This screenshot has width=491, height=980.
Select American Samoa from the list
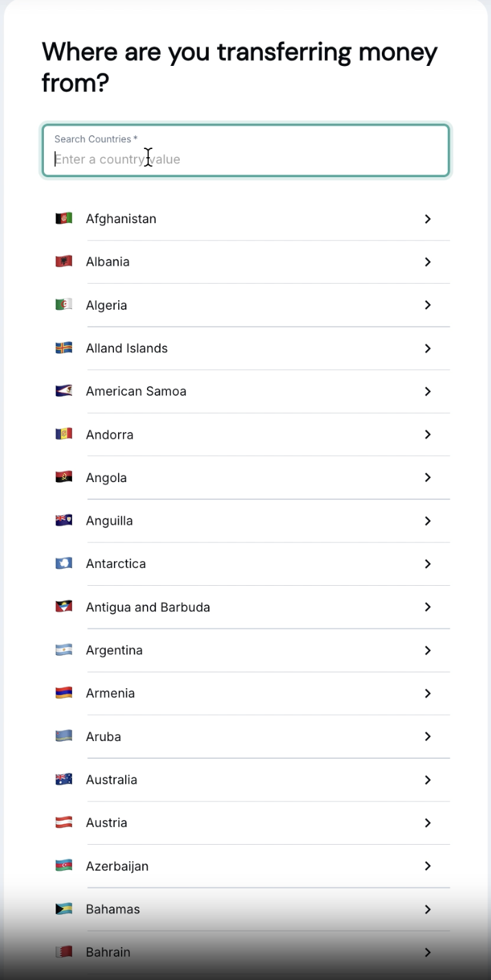(135, 391)
